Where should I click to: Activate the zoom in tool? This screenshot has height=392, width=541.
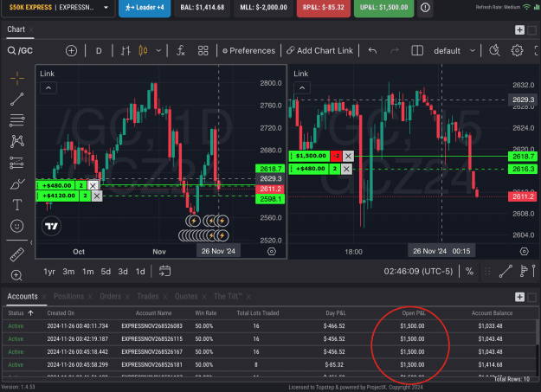[16, 275]
